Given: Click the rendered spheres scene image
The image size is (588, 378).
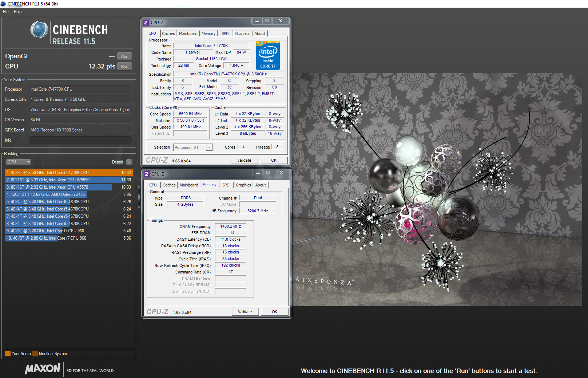Looking at the screenshot, I should 438,190.
